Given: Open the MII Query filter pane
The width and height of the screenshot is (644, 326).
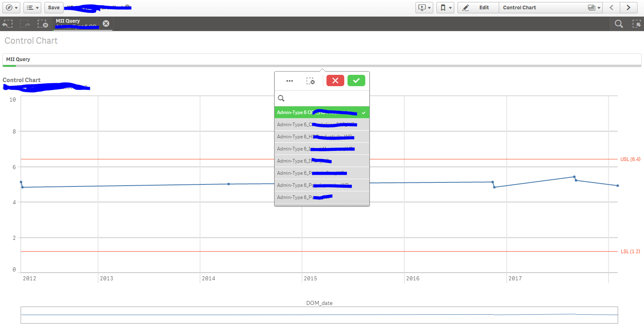Looking at the screenshot, I should (322, 59).
